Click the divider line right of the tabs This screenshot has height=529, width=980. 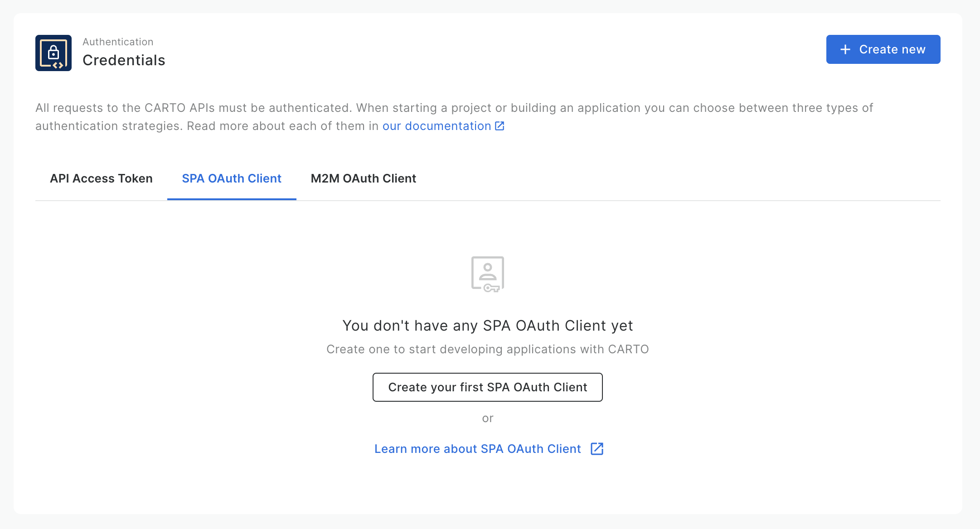(x=680, y=200)
